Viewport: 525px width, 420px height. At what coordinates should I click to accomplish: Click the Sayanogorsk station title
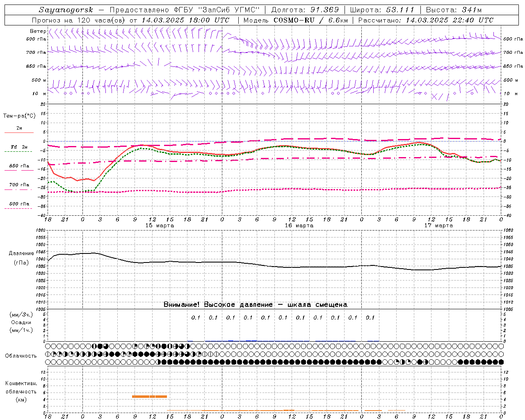pos(66,10)
